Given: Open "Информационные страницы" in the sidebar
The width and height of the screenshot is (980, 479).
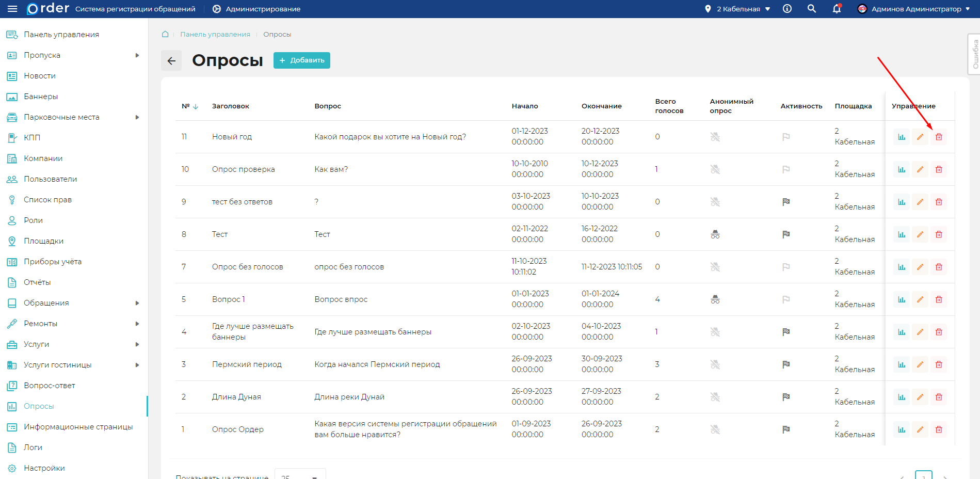Looking at the screenshot, I should pos(78,427).
